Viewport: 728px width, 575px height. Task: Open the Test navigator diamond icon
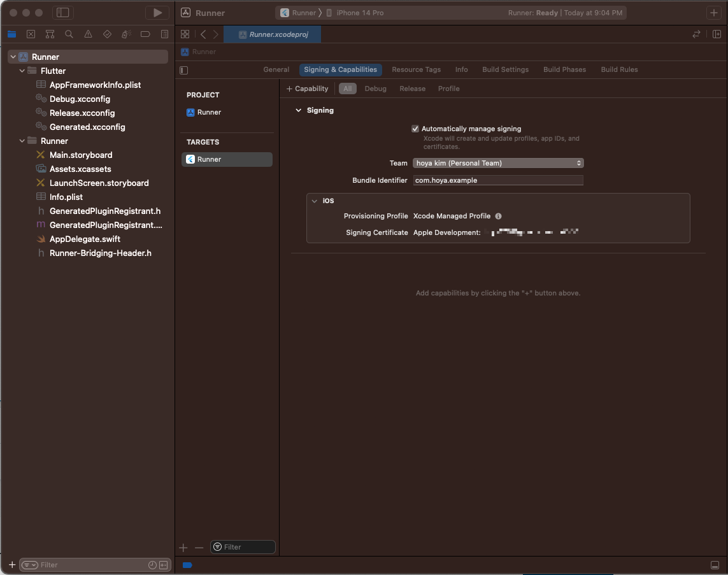point(107,34)
